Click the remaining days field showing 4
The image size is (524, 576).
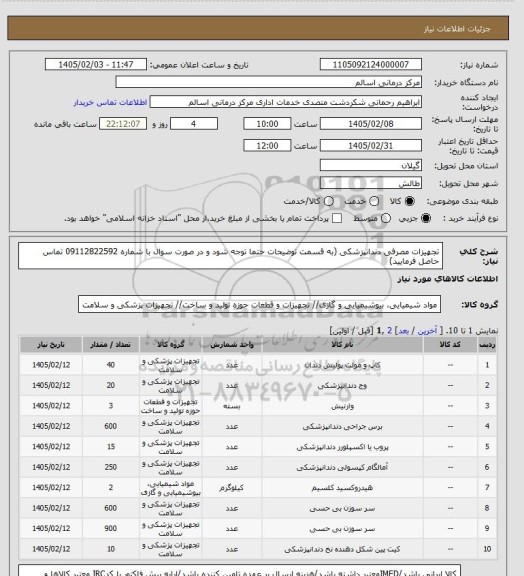click(194, 124)
